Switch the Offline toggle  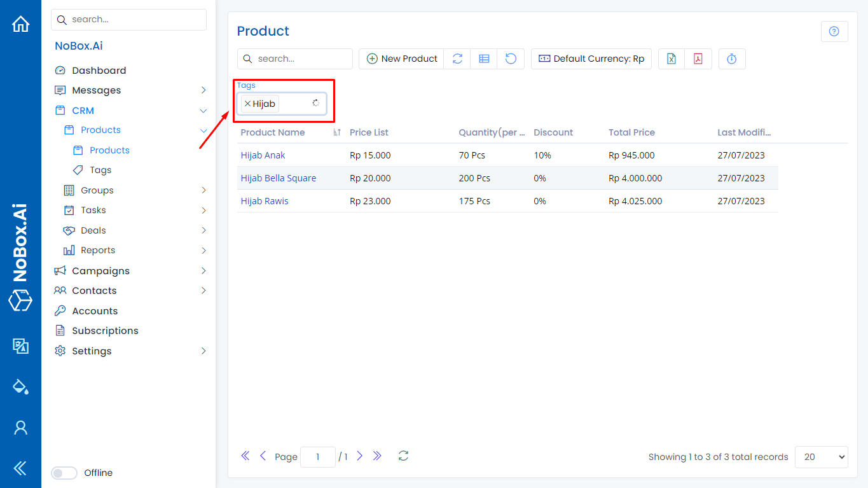pos(64,473)
